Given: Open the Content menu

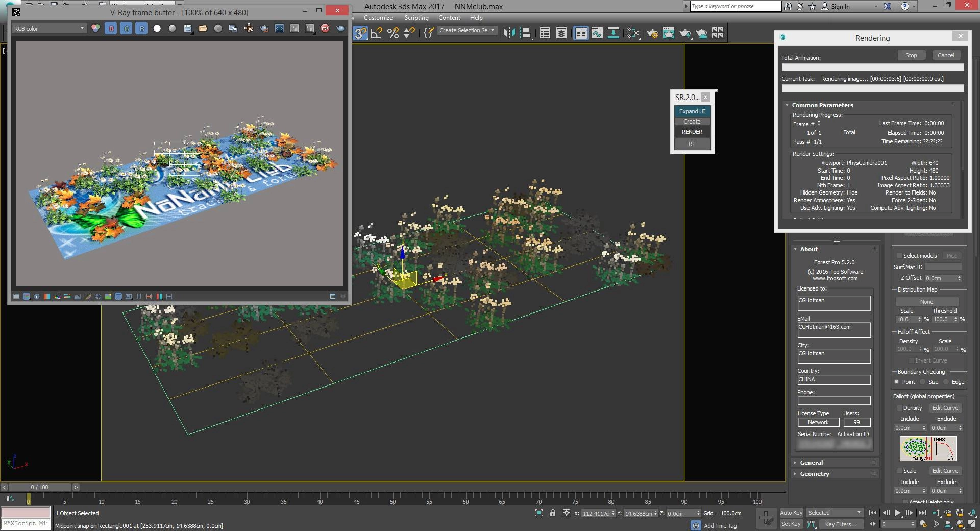Looking at the screenshot, I should coord(449,18).
